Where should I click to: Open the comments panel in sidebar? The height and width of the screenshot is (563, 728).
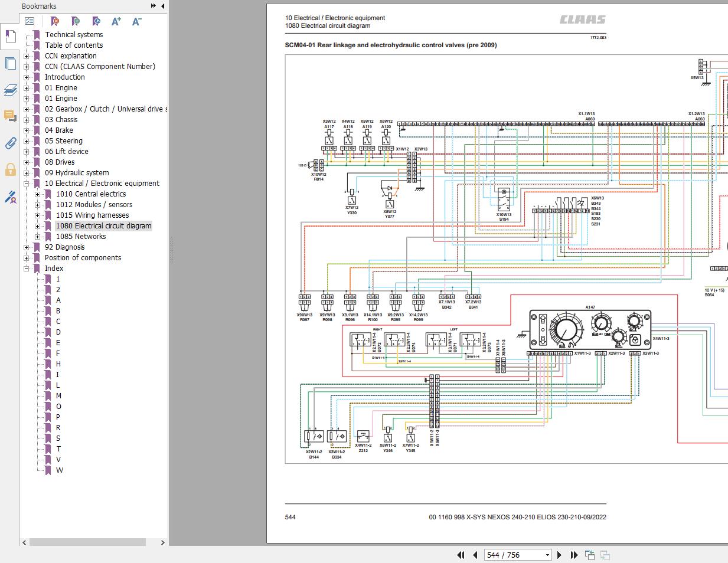click(10, 116)
